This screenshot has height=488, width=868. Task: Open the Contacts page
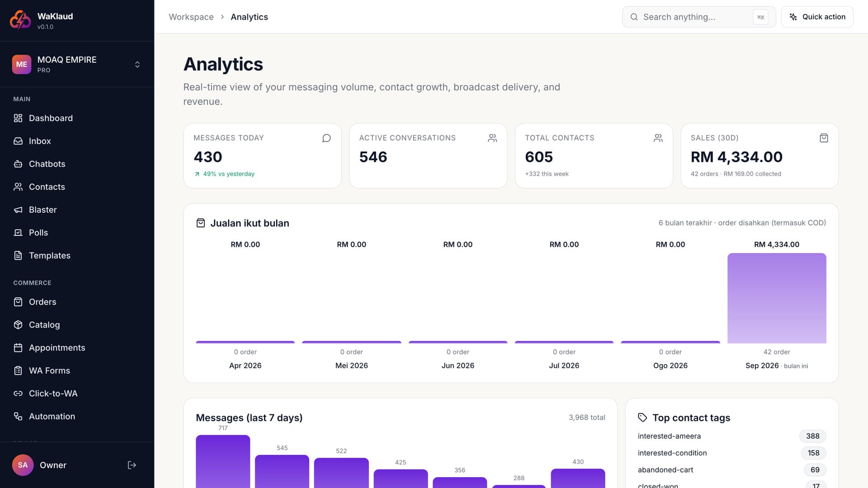[77, 187]
